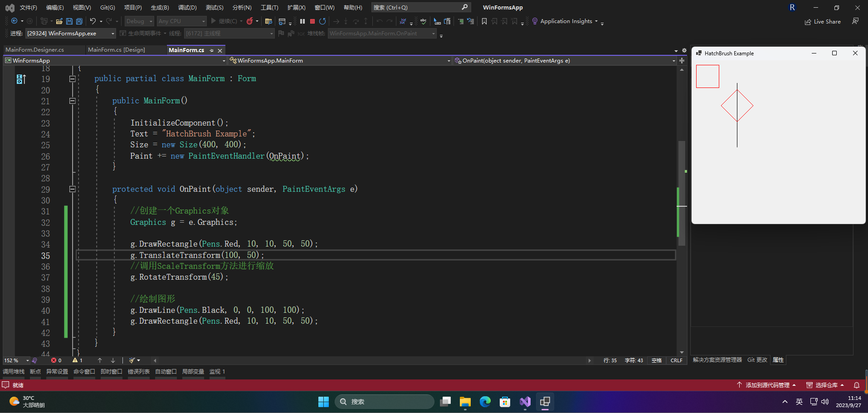
Task: Open the 生成(B) menu
Action: click(x=160, y=7)
